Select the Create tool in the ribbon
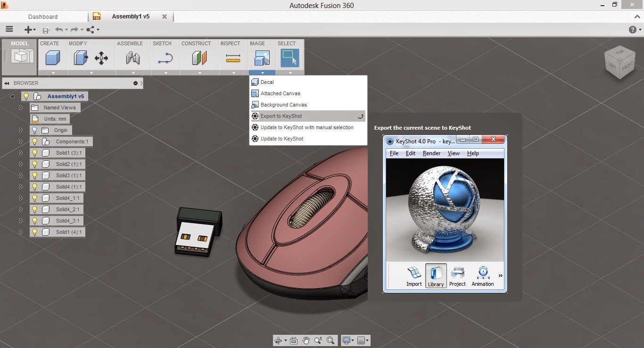 (x=52, y=58)
